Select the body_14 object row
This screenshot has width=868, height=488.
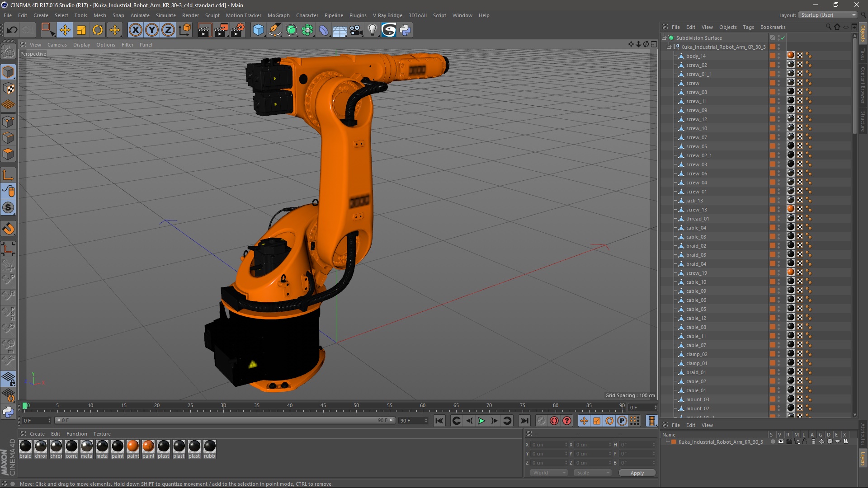click(696, 56)
